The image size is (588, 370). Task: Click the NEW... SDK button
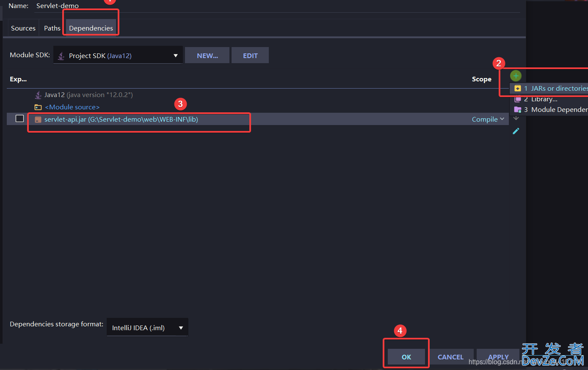(207, 56)
